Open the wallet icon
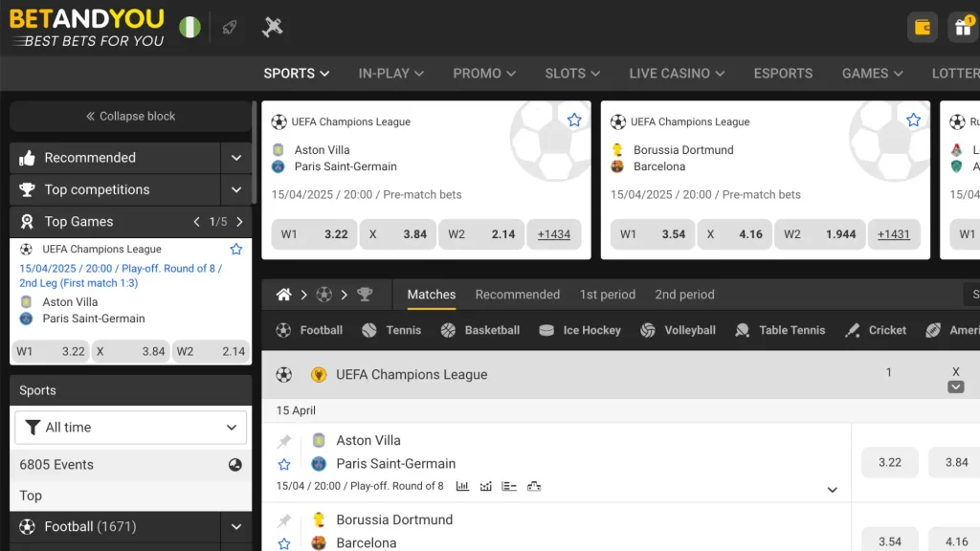Image resolution: width=980 pixels, height=551 pixels. 922,28
